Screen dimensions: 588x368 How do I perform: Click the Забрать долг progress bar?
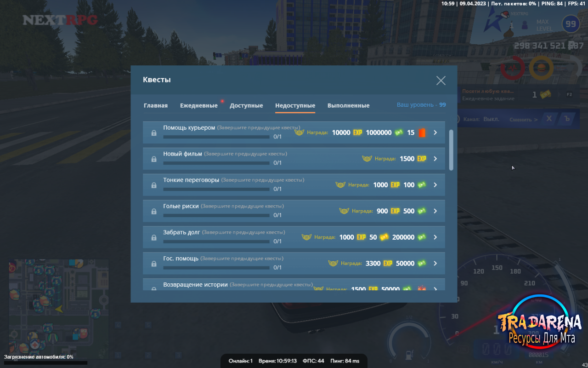[x=216, y=241]
